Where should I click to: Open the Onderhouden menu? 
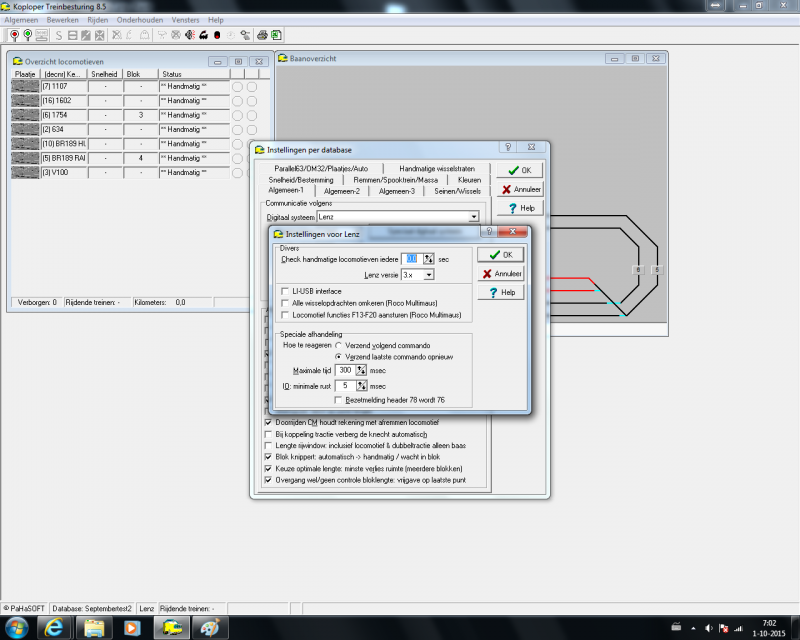(140, 20)
